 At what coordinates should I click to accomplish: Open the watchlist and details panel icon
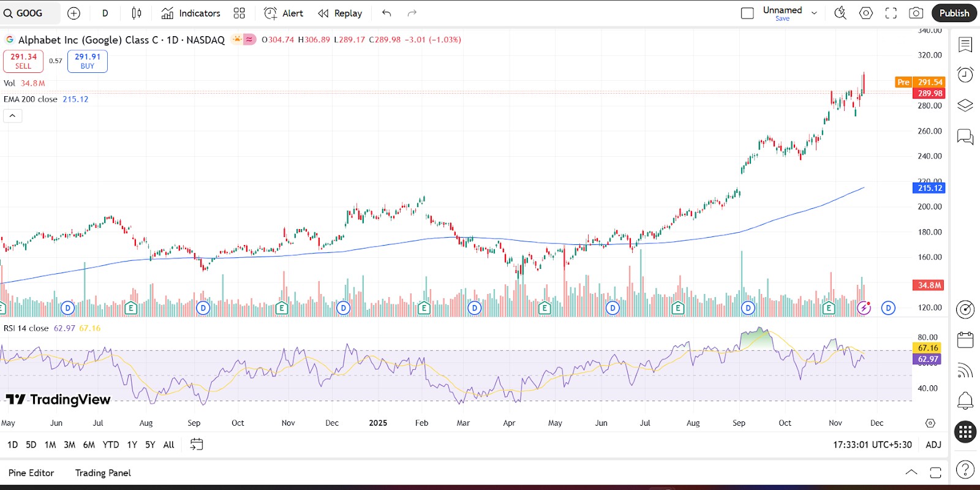(x=965, y=44)
